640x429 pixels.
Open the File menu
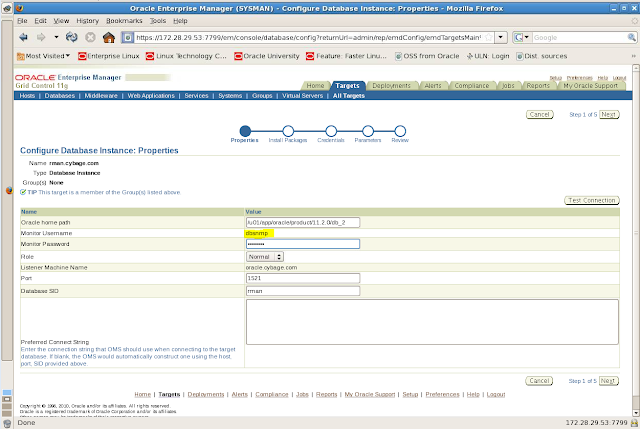click(22, 21)
